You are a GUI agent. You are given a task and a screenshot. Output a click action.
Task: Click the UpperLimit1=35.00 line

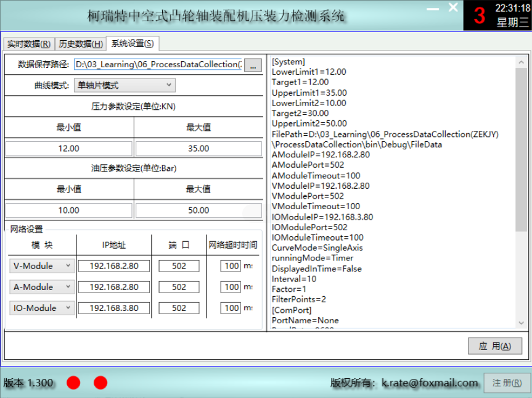click(309, 93)
